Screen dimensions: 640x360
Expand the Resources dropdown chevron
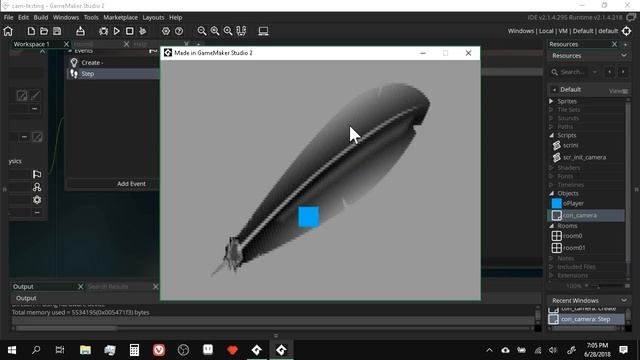pos(624,56)
